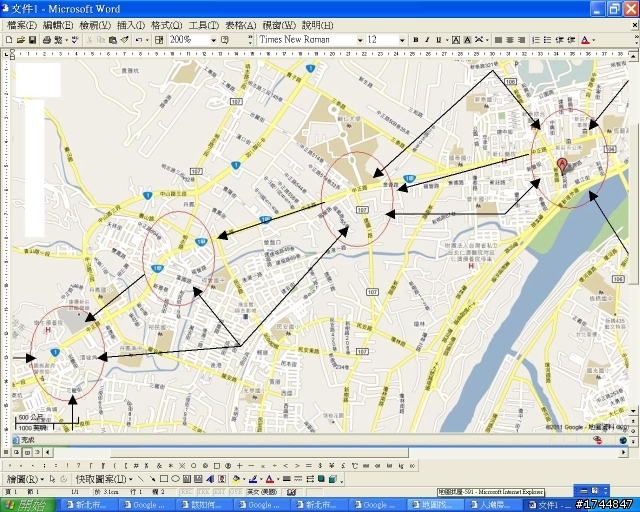Open the 檔案(F) File menu
The width and height of the screenshot is (640, 512).
tap(22, 25)
